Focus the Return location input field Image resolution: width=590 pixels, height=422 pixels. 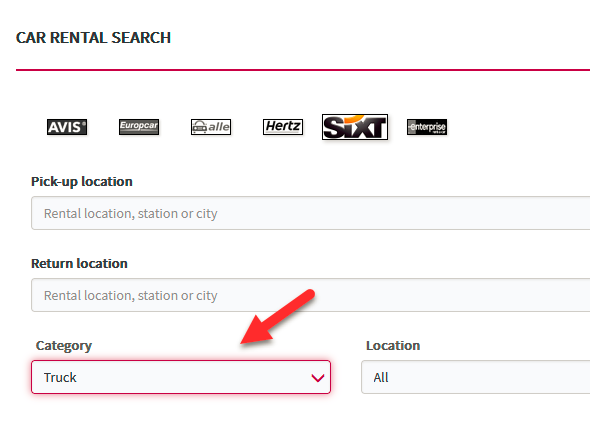[x=310, y=295]
